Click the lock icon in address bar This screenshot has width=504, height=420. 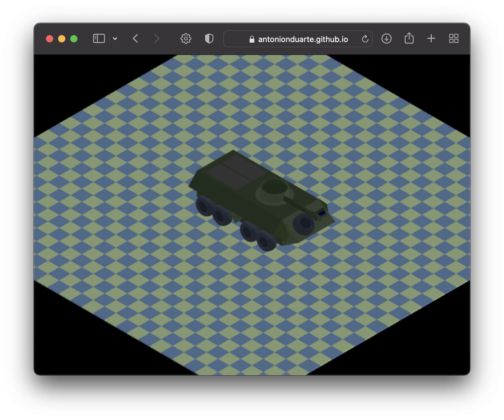pos(252,39)
